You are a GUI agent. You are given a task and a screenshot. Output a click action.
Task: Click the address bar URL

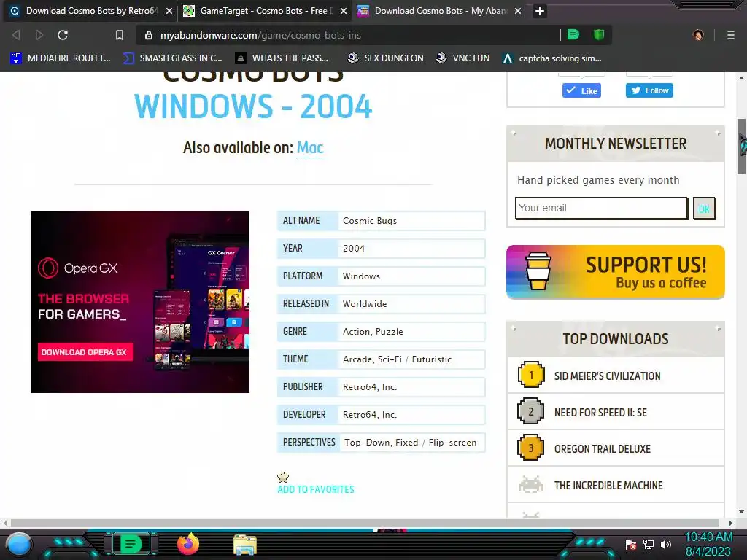(260, 35)
